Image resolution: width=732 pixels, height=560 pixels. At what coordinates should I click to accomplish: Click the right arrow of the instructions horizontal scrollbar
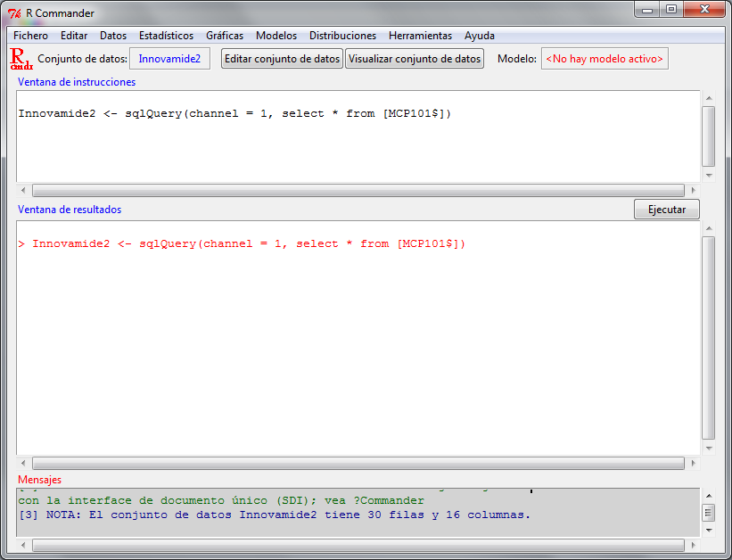(692, 191)
